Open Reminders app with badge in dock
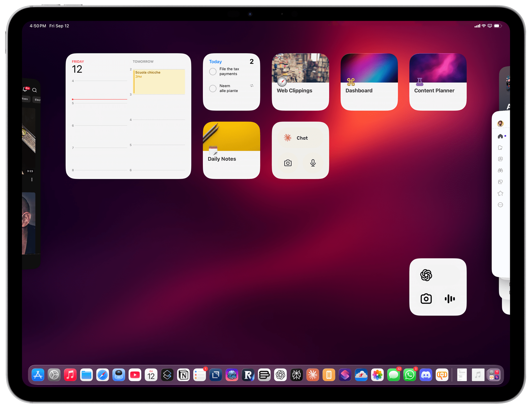The image size is (532, 408). pos(199,375)
